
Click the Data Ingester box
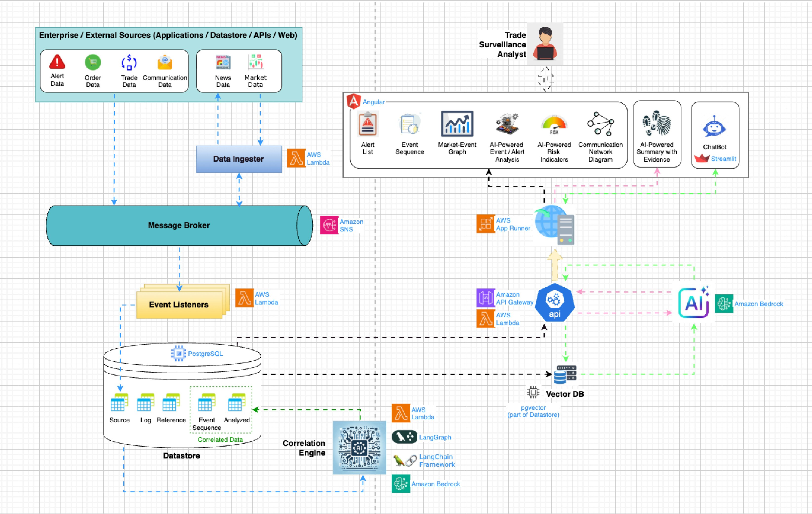(239, 159)
